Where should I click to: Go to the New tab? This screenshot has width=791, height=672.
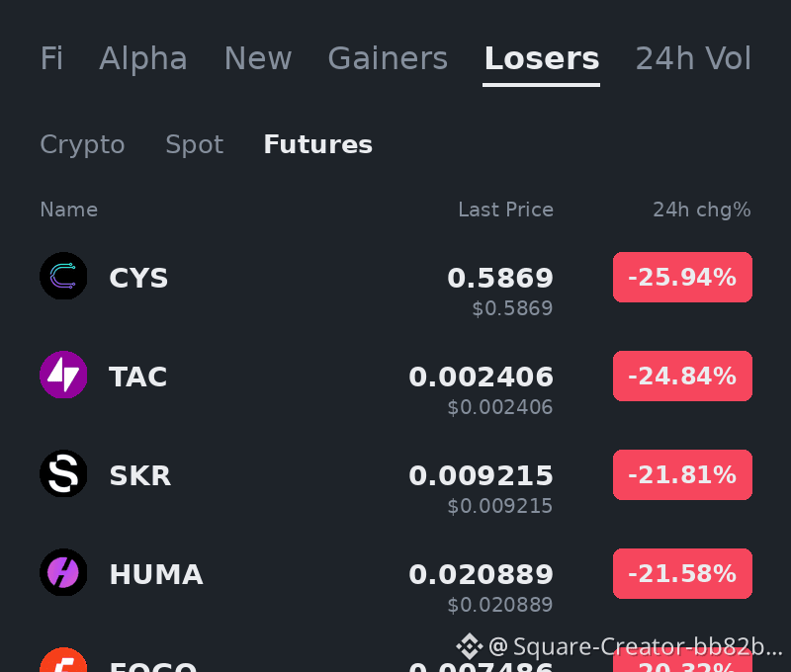pos(258,58)
